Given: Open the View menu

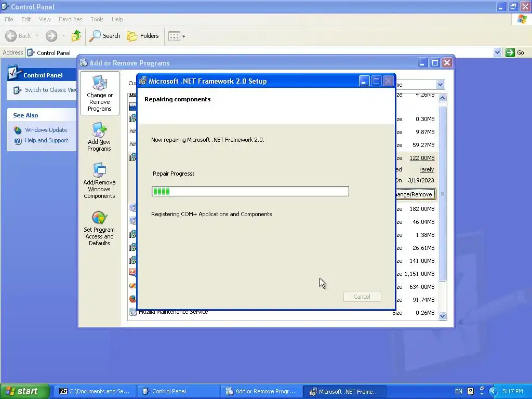Looking at the screenshot, I should [45, 19].
